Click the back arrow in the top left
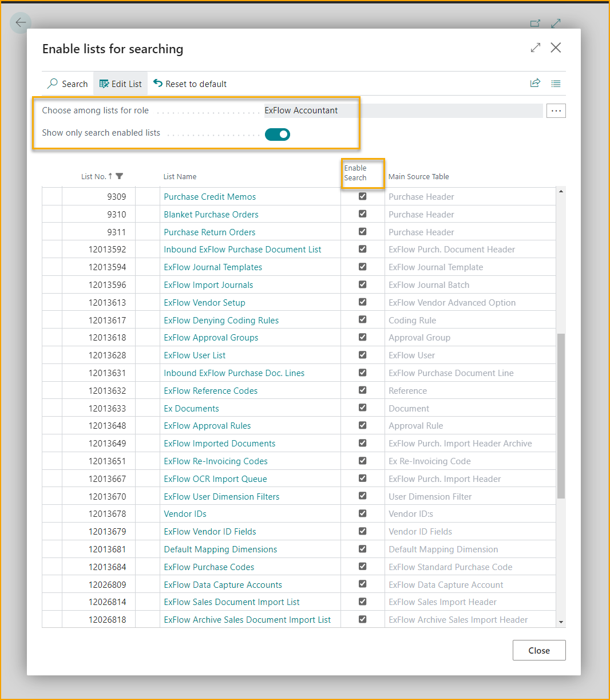 [21, 23]
